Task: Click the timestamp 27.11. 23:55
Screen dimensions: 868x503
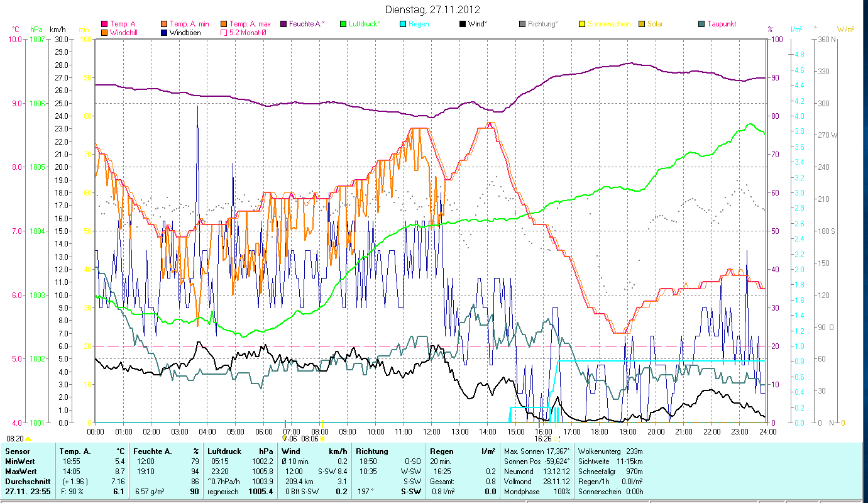Action: coord(29,492)
